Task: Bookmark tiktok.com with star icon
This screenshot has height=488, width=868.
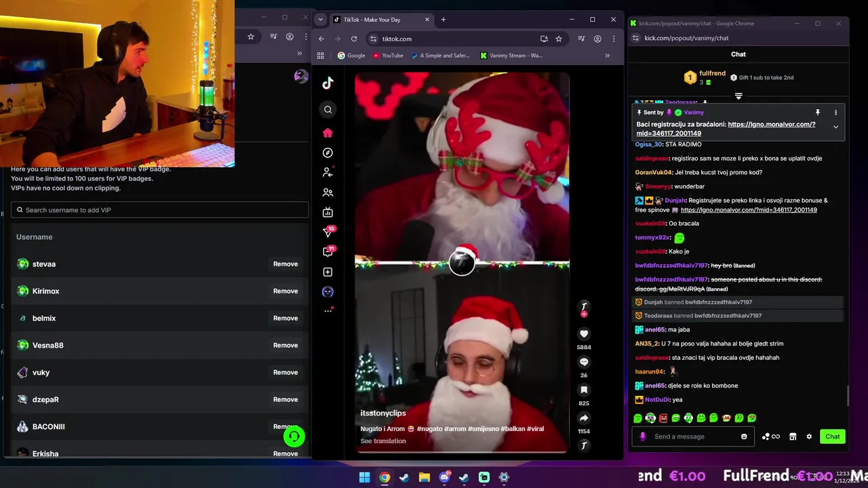Action: coord(559,39)
